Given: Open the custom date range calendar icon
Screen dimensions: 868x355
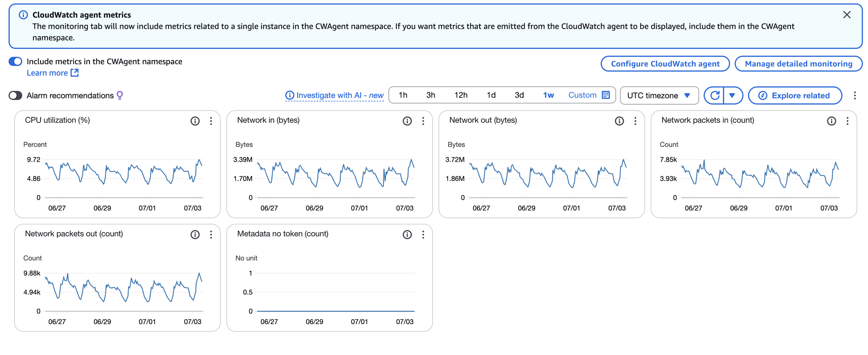Looking at the screenshot, I should click(x=606, y=95).
